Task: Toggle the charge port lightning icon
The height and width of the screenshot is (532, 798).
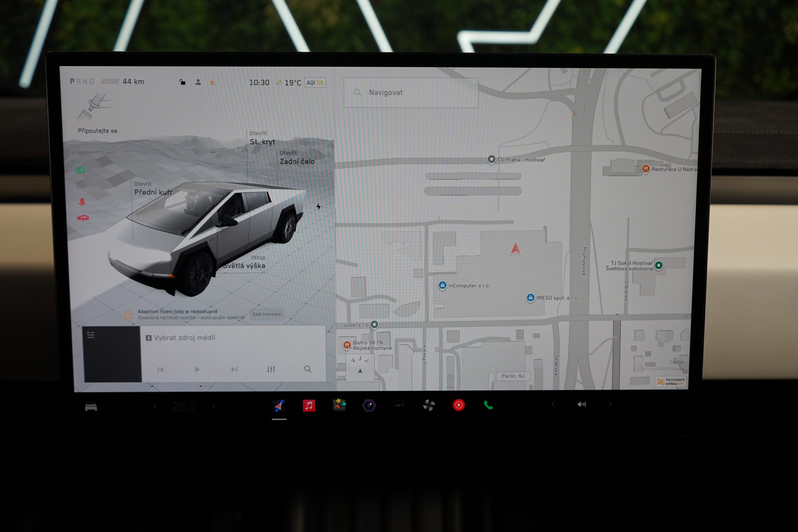Action: [x=318, y=206]
